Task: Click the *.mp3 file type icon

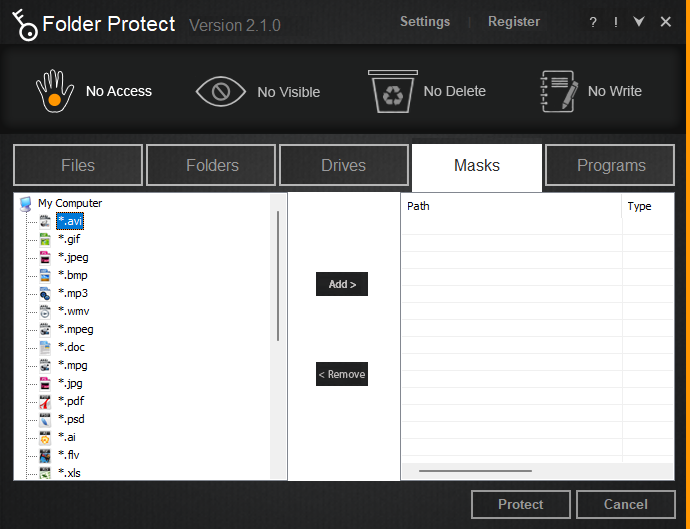Action: pos(45,294)
